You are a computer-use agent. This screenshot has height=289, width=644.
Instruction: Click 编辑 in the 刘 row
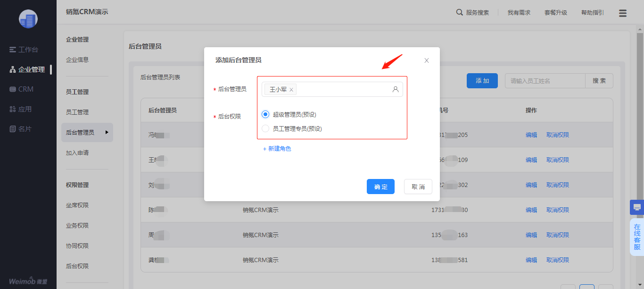[531, 185]
